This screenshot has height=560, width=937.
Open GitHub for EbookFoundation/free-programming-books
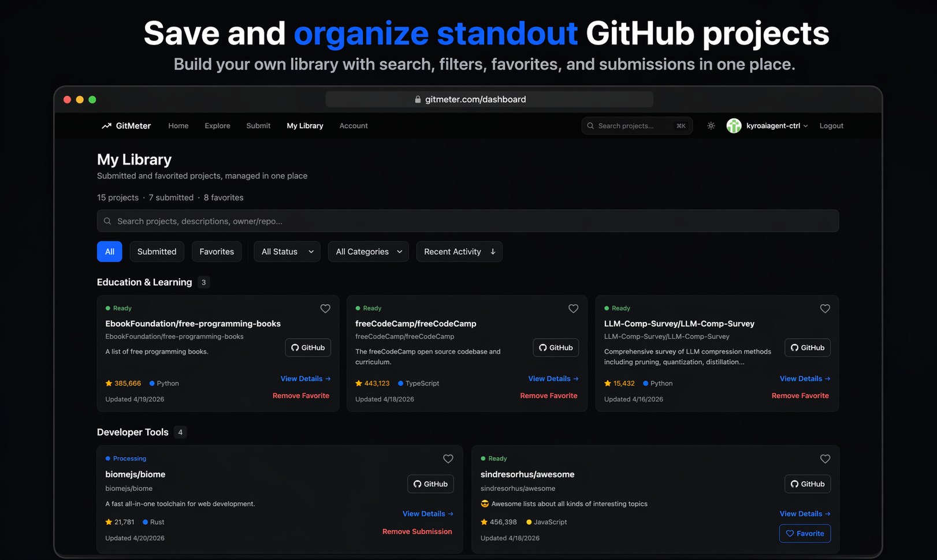pyautogui.click(x=308, y=348)
